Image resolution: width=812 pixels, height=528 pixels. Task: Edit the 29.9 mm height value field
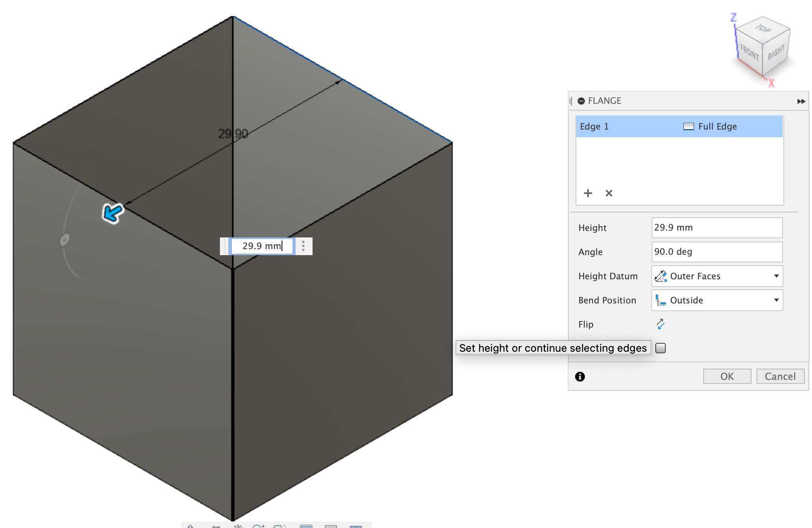pos(717,227)
